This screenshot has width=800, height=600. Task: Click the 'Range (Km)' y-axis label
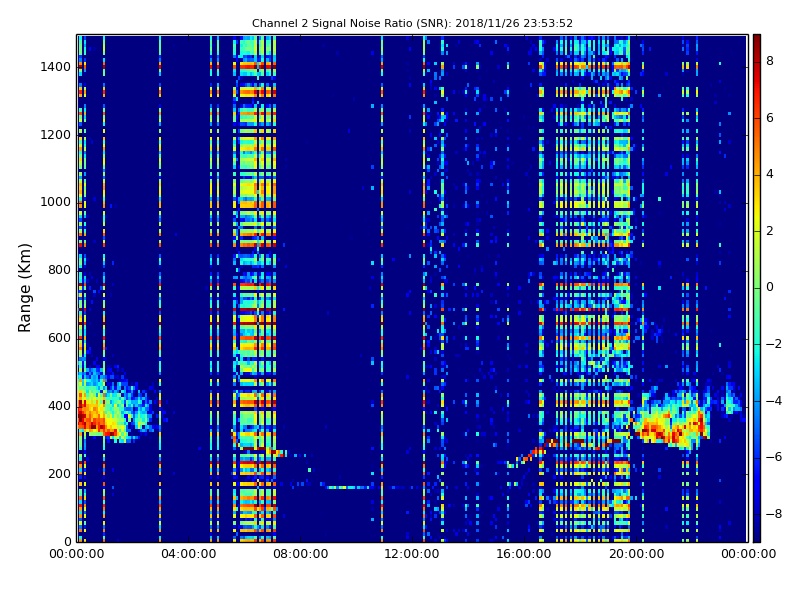tap(24, 288)
